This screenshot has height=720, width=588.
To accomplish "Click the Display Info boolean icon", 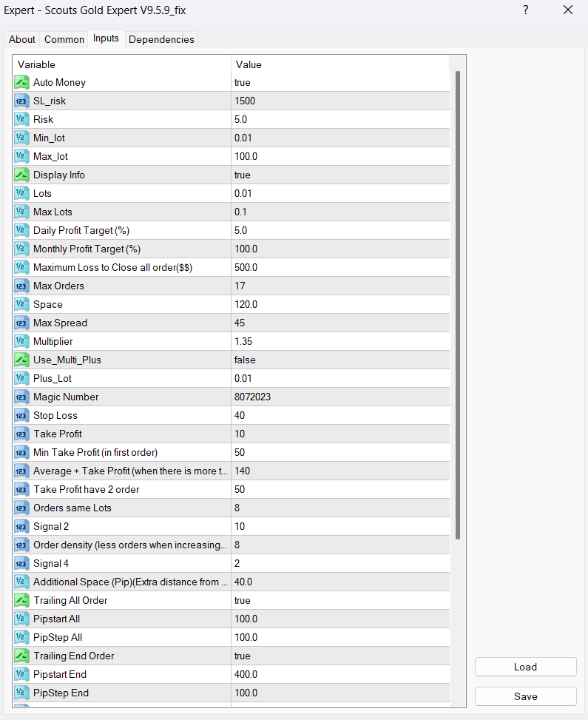I will click(x=21, y=175).
